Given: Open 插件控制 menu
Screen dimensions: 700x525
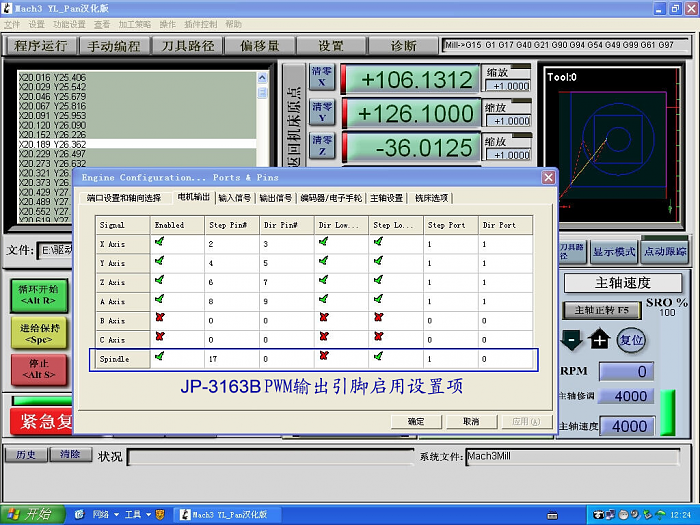Looking at the screenshot, I should pos(200,24).
